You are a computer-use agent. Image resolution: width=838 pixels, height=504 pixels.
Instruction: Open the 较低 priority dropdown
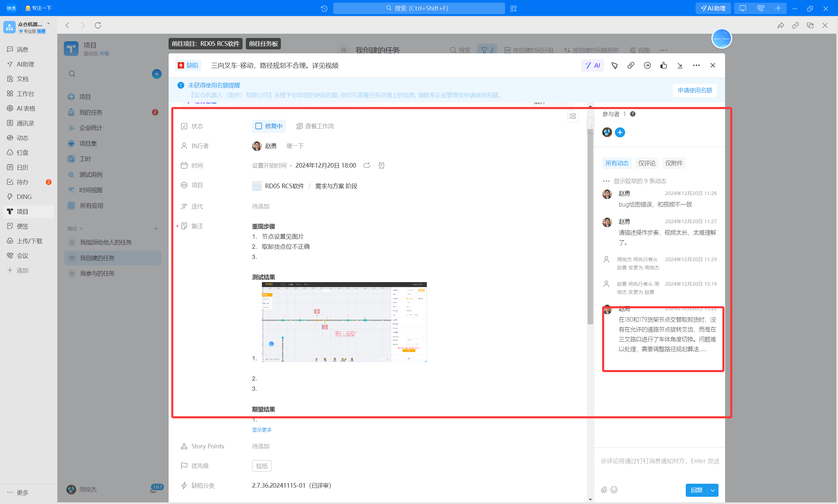click(262, 466)
